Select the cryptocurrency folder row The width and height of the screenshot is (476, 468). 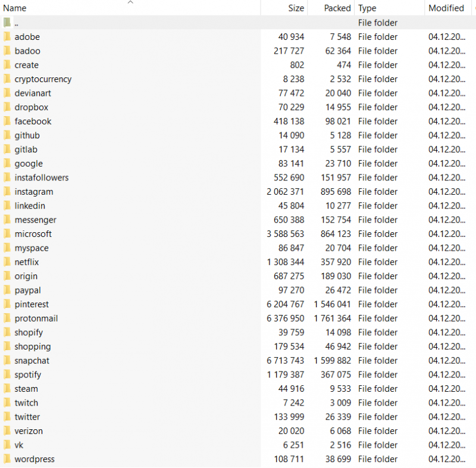42,79
